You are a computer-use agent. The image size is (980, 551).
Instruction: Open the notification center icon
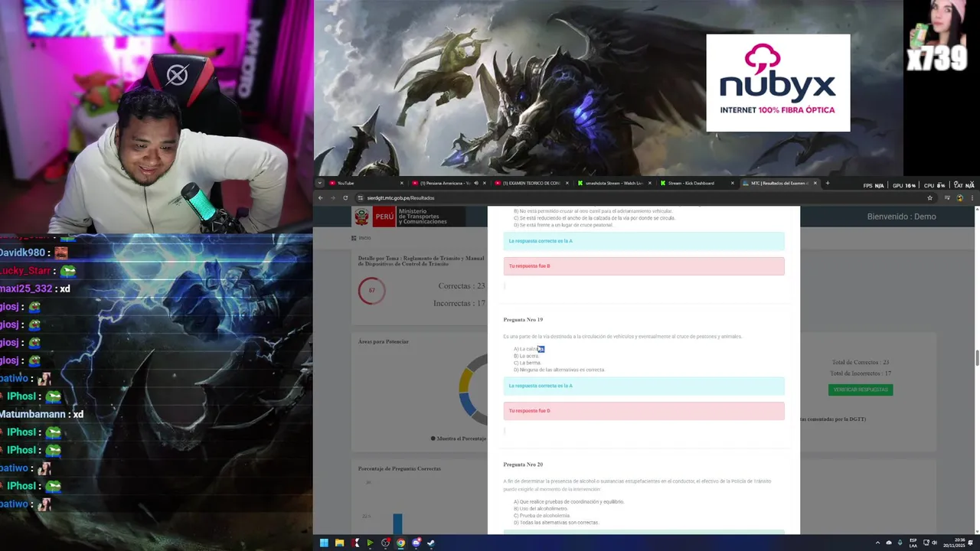(971, 543)
